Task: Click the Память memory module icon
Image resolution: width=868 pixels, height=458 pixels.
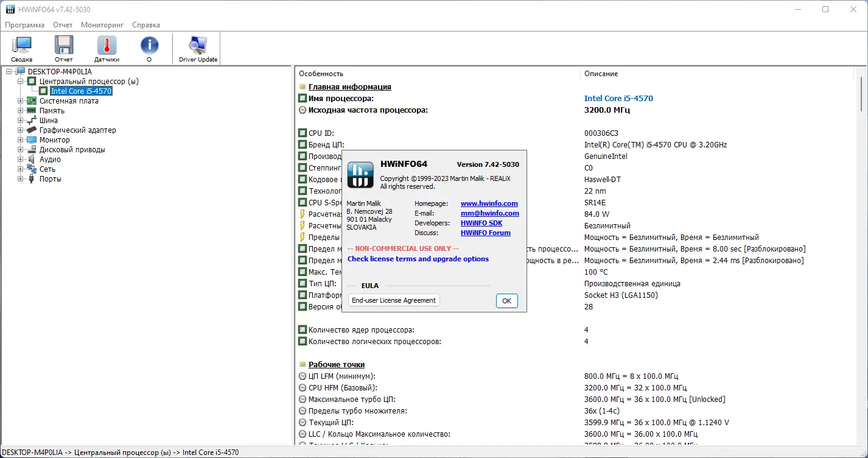Action: (x=32, y=111)
